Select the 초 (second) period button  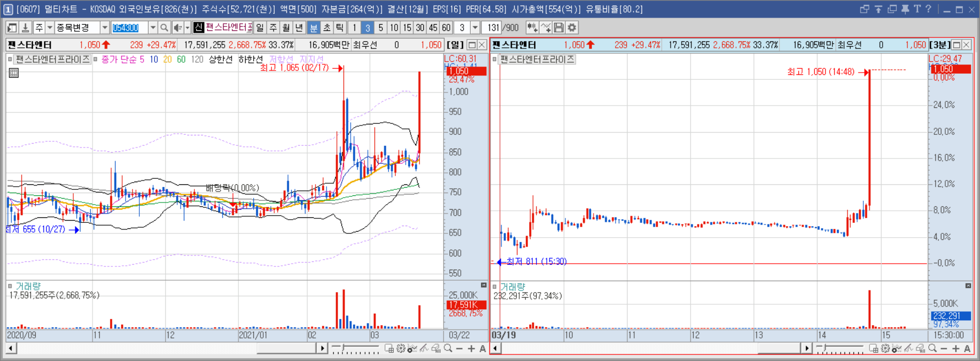(x=327, y=28)
